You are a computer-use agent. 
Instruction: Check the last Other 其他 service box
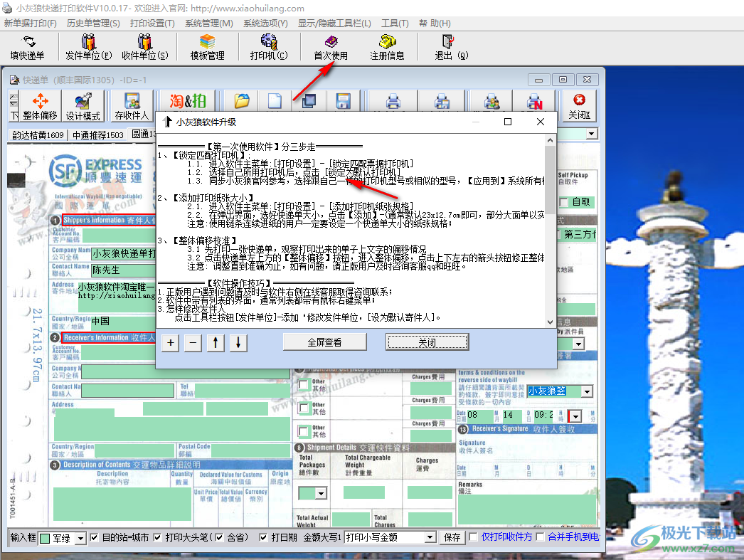click(304, 431)
